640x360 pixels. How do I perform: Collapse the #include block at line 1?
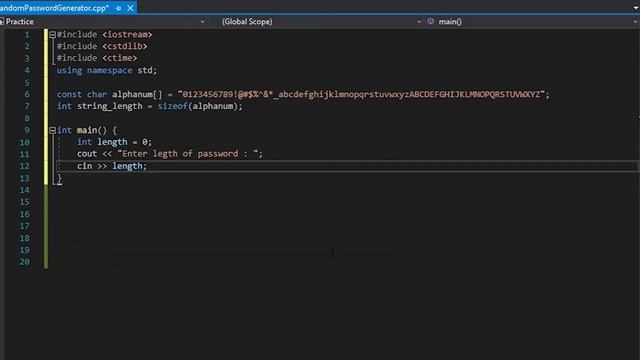point(52,35)
